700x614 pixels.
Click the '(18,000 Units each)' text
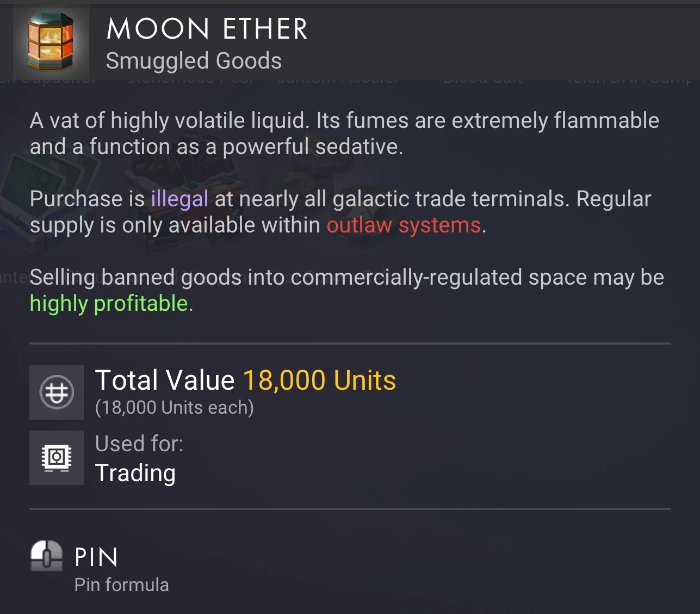(174, 407)
